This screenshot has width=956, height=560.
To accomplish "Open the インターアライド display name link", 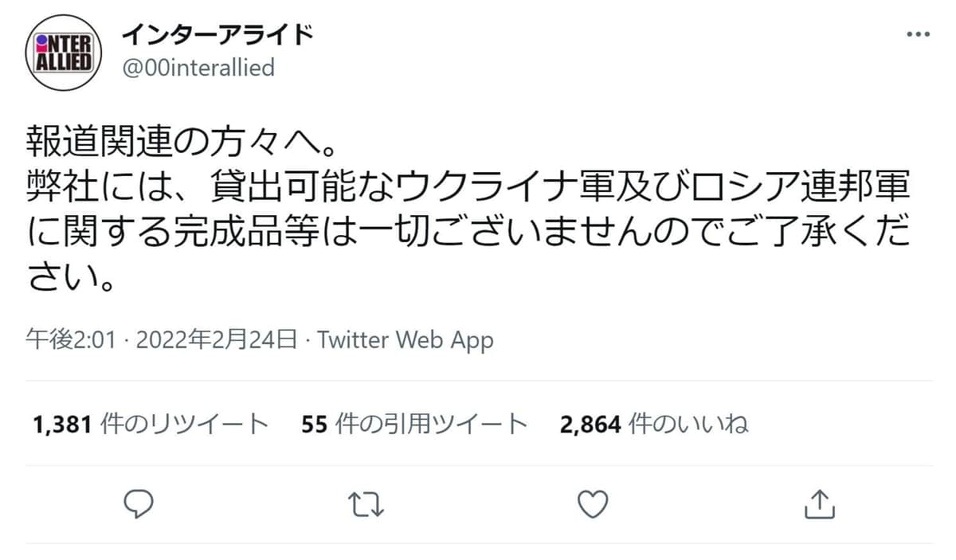I will pos(217,35).
